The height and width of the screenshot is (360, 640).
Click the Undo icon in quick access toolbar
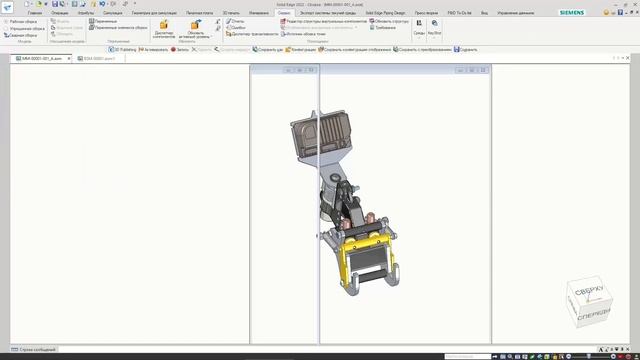coord(102,4)
